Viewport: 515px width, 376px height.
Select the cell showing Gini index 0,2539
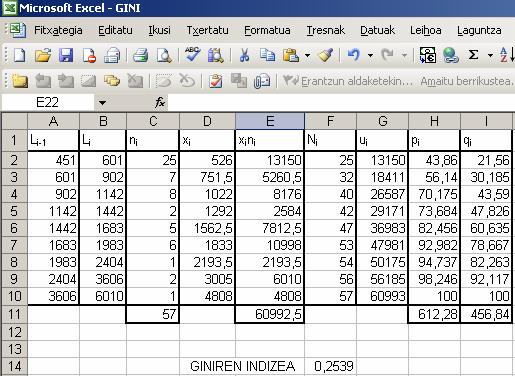tap(330, 366)
